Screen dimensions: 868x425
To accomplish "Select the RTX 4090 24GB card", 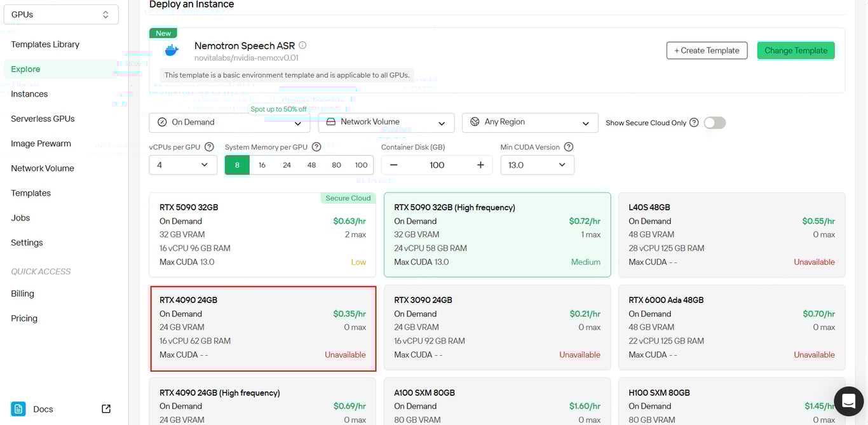I will pyautogui.click(x=262, y=328).
